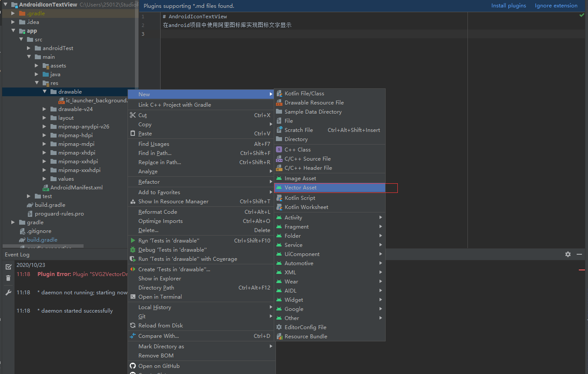This screenshot has width=588, height=374.
Task: Click the Show In Resource Manager icon
Action: (133, 202)
